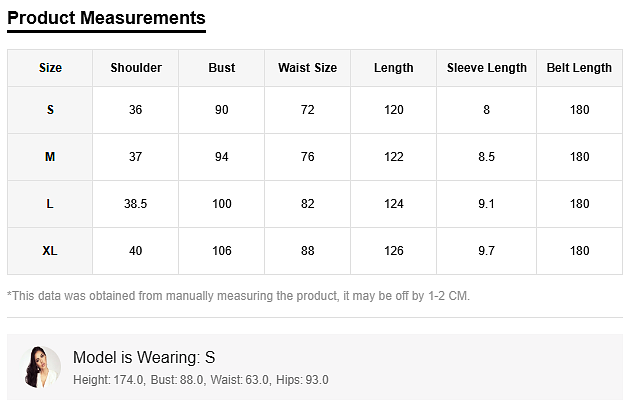Click the shoulder value 38.5 cell

click(x=136, y=204)
